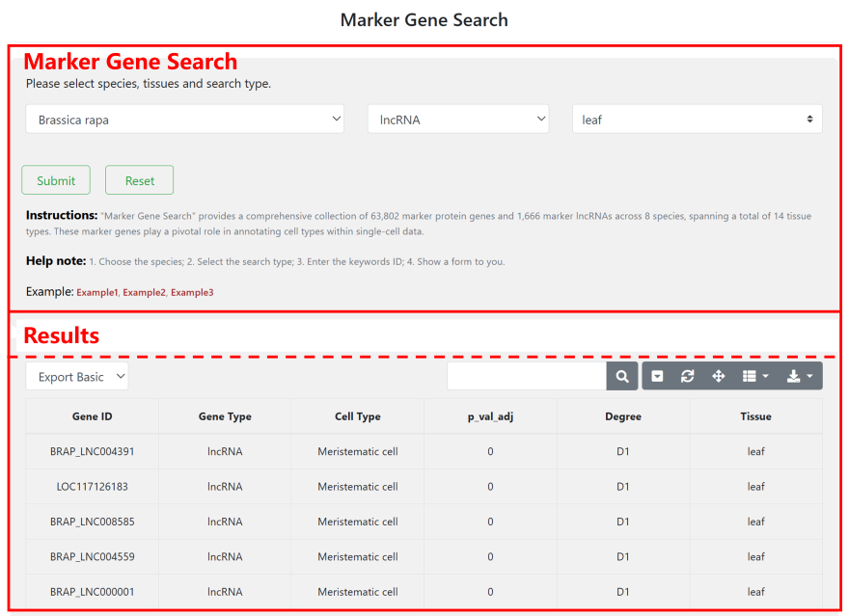
Task: Click the Cell Type column header
Action: (357, 416)
